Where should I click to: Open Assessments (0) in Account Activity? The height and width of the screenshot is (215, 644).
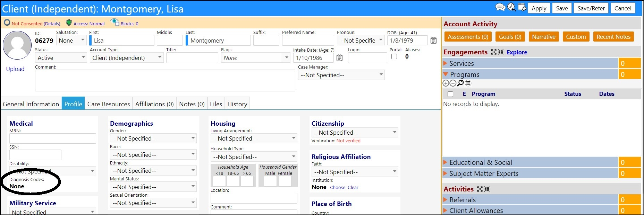(x=468, y=37)
